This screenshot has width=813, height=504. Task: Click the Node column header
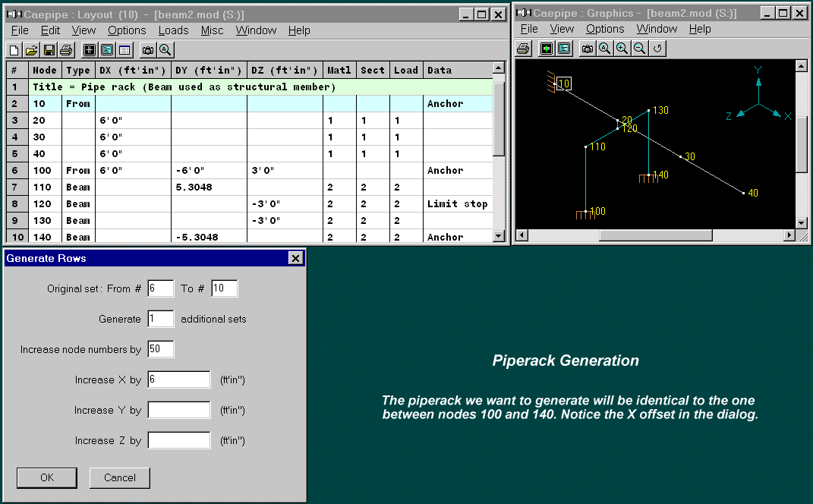pos(45,70)
